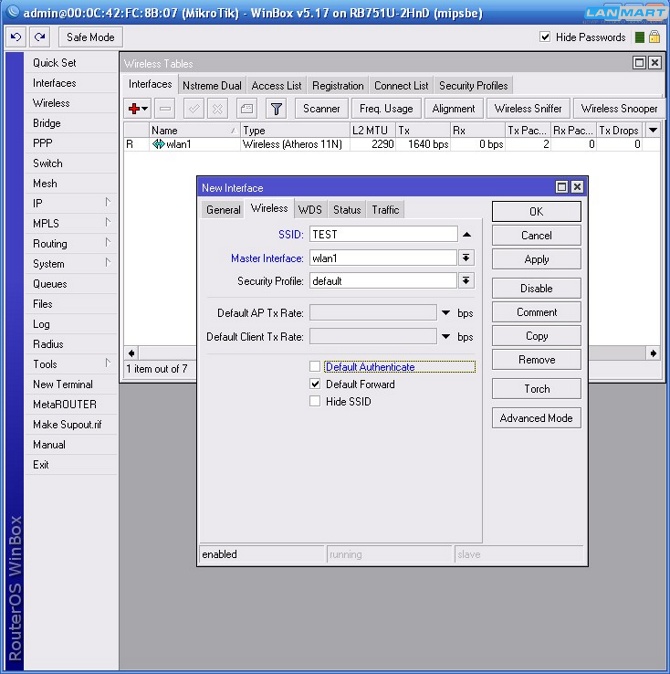
Task: Open New Terminal in sidebar menu
Action: click(63, 384)
